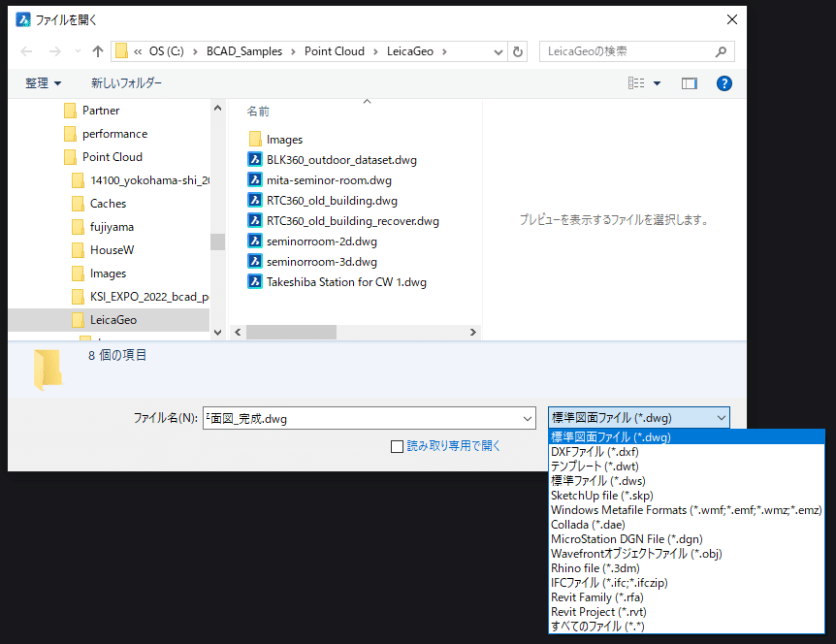
Task: Choose Revit Family (*.rfa) option
Action: (687, 597)
